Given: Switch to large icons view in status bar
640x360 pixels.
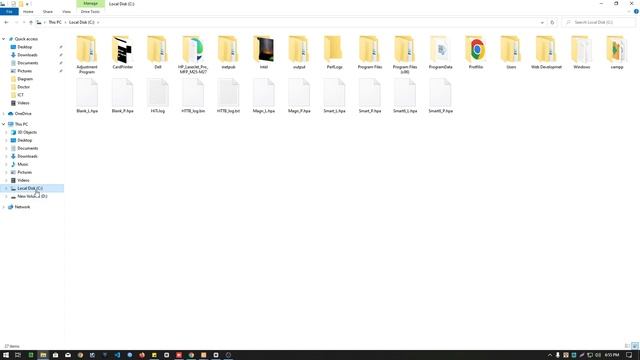Looking at the screenshot, I should point(634,346).
